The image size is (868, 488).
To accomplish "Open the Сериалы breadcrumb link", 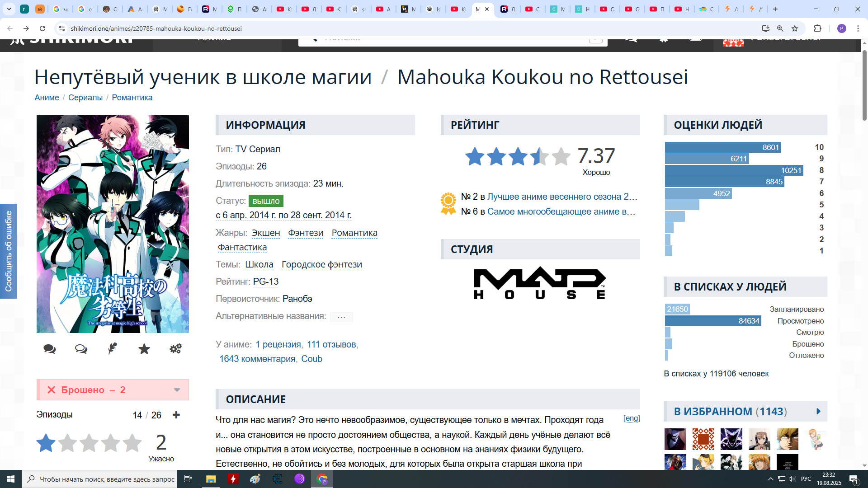I will click(85, 98).
